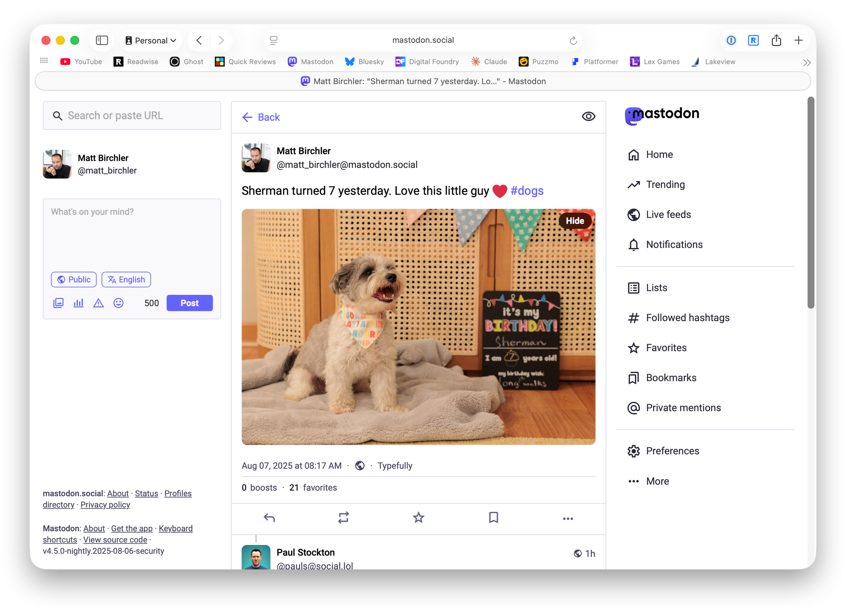Image resolution: width=846 pixels, height=616 pixels.
Task: Open the English language dropdown
Action: click(x=126, y=280)
